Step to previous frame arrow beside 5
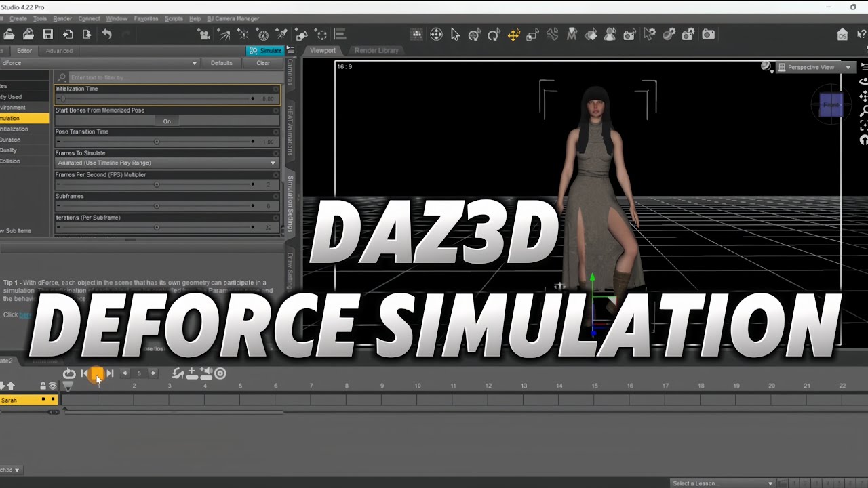The image size is (868, 488). click(x=125, y=373)
